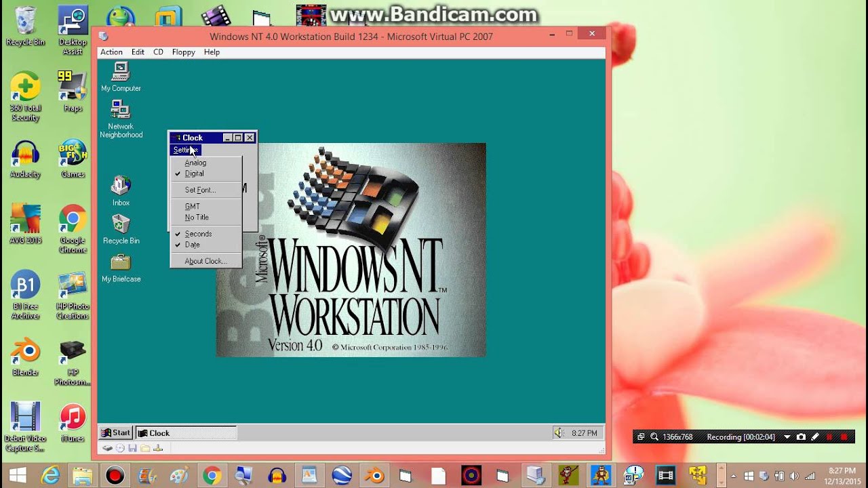Image resolution: width=868 pixels, height=488 pixels.
Task: Click the hard disk status icon in Virtual PC
Action: [108, 448]
